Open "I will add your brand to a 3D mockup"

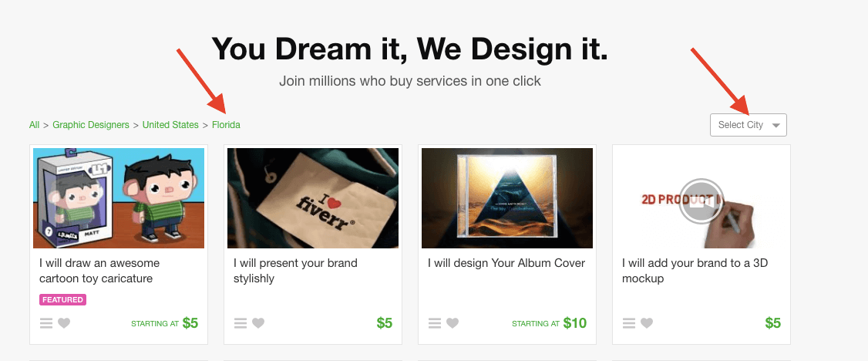click(x=695, y=271)
